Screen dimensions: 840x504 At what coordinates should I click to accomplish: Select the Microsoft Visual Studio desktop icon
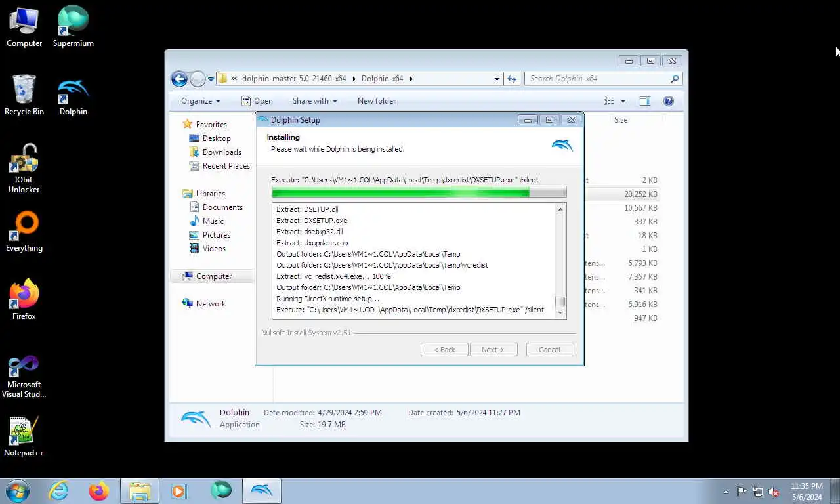pyautogui.click(x=24, y=375)
